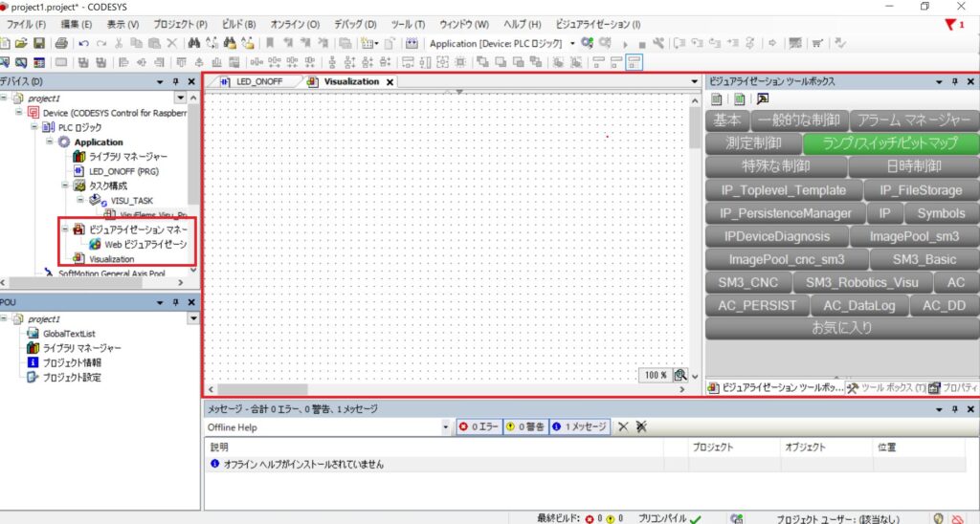Click the Print icon in the toolbar
Screen dimensions: 980x524
pyautogui.click(x=61, y=43)
